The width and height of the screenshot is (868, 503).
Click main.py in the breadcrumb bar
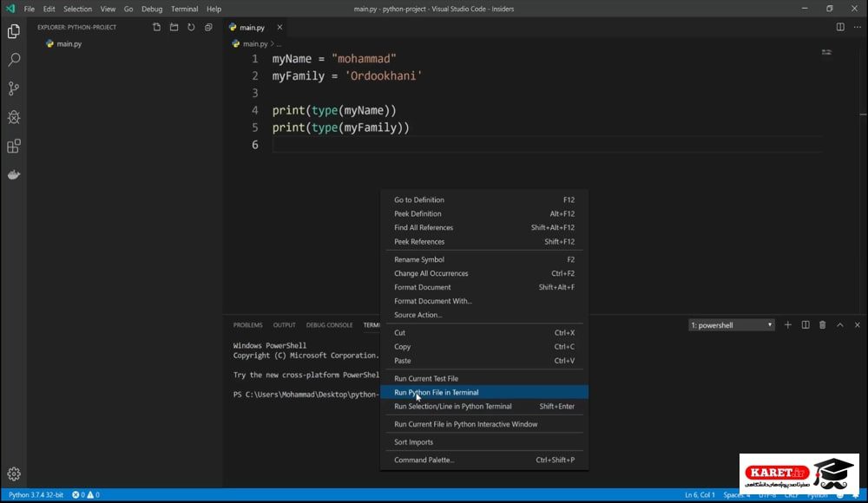(255, 43)
